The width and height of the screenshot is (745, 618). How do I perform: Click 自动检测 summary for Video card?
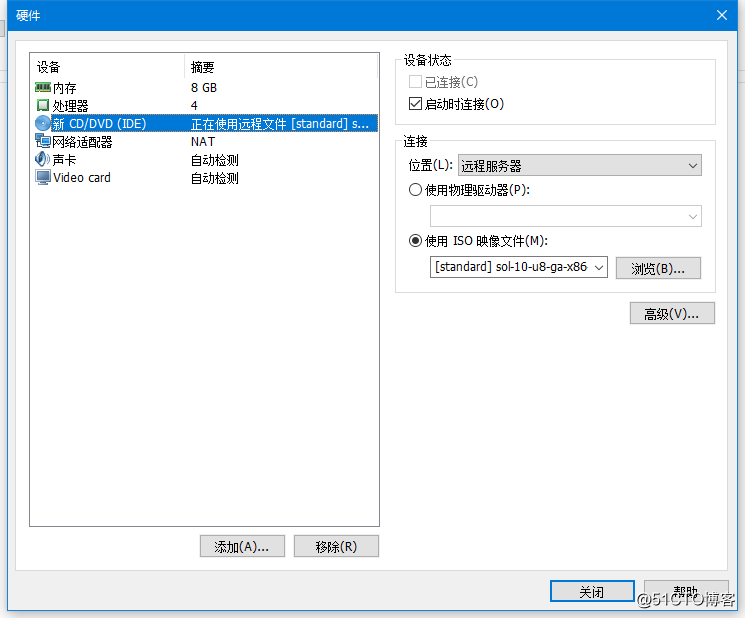215,178
